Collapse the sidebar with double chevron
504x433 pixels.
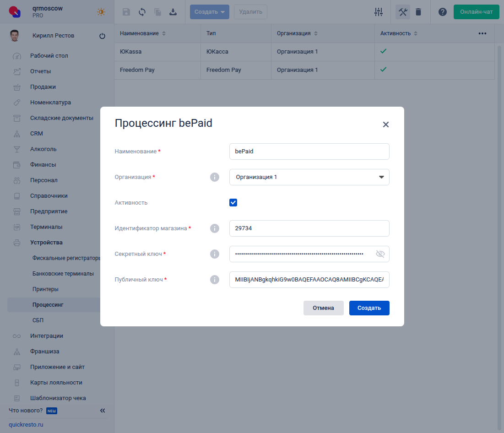click(x=103, y=411)
